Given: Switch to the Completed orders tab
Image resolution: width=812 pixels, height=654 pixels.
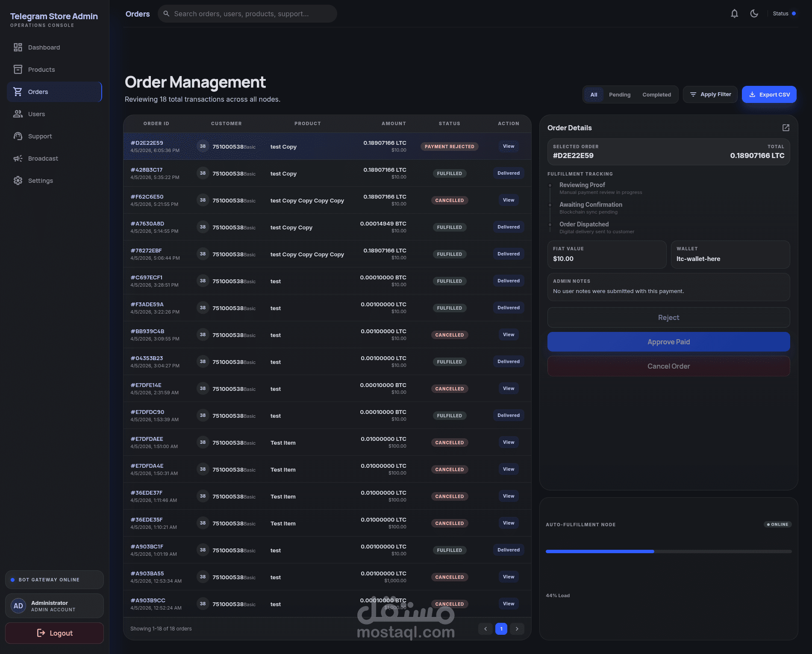Looking at the screenshot, I should point(656,95).
